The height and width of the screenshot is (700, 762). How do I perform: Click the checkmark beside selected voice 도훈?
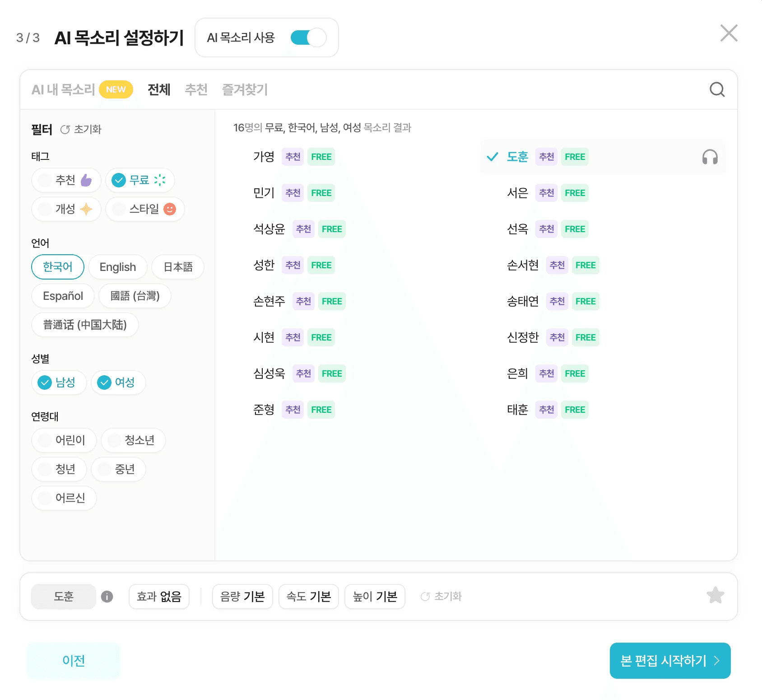coord(491,157)
